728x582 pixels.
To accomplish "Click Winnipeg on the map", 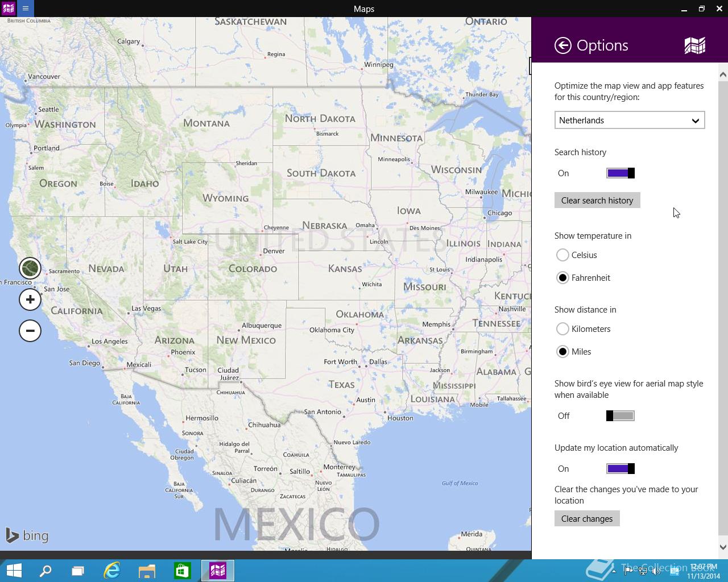I will 379,64.
